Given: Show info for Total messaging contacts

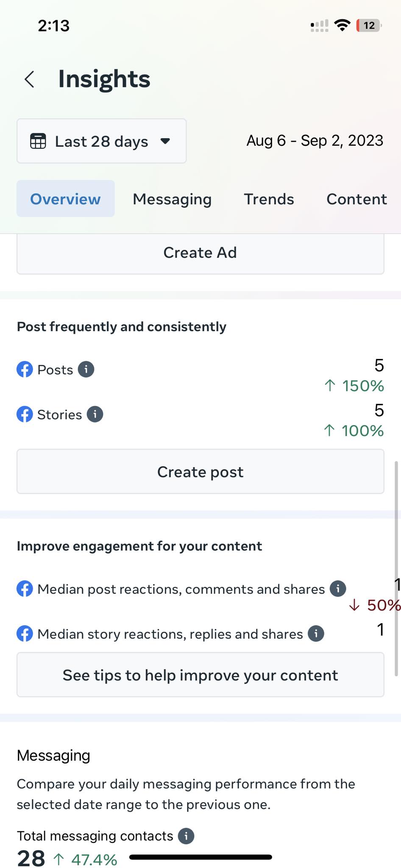Looking at the screenshot, I should point(186,836).
